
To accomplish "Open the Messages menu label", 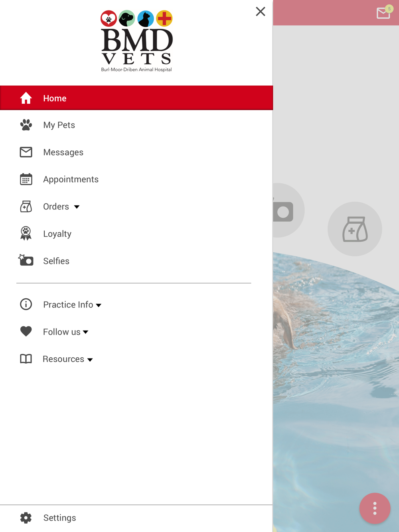I will coord(63,152).
